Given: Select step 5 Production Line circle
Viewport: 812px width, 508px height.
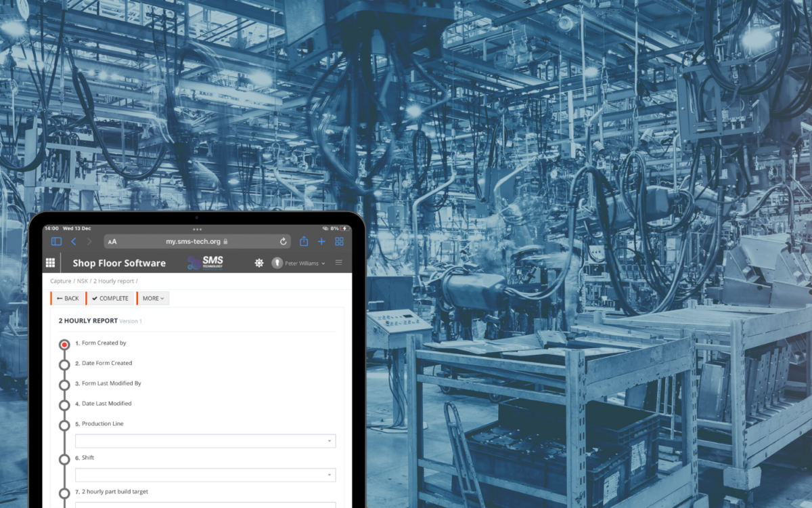Looking at the screenshot, I should (x=64, y=425).
